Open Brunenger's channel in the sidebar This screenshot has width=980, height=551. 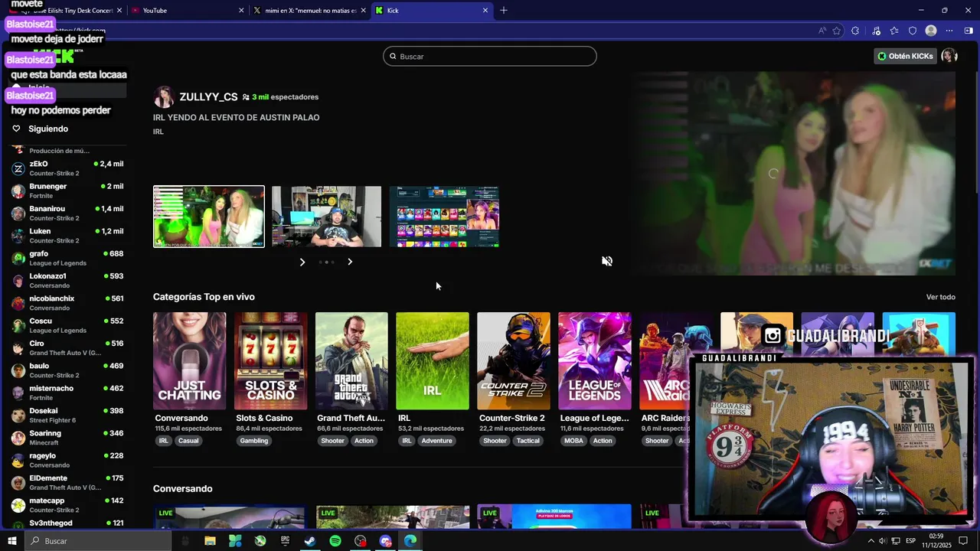click(67, 191)
